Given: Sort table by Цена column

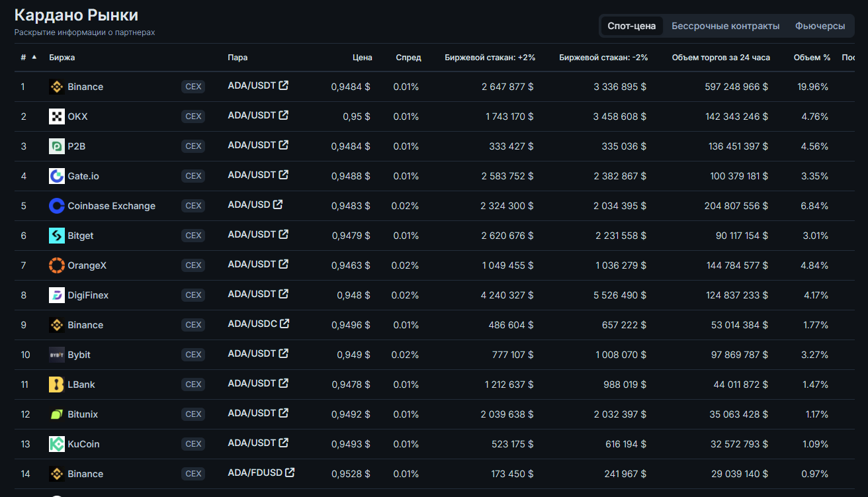Looking at the screenshot, I should [x=363, y=58].
